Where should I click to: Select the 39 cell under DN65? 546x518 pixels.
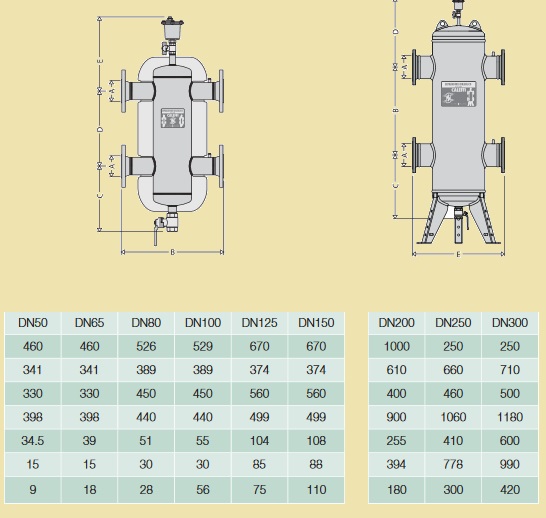click(89, 441)
